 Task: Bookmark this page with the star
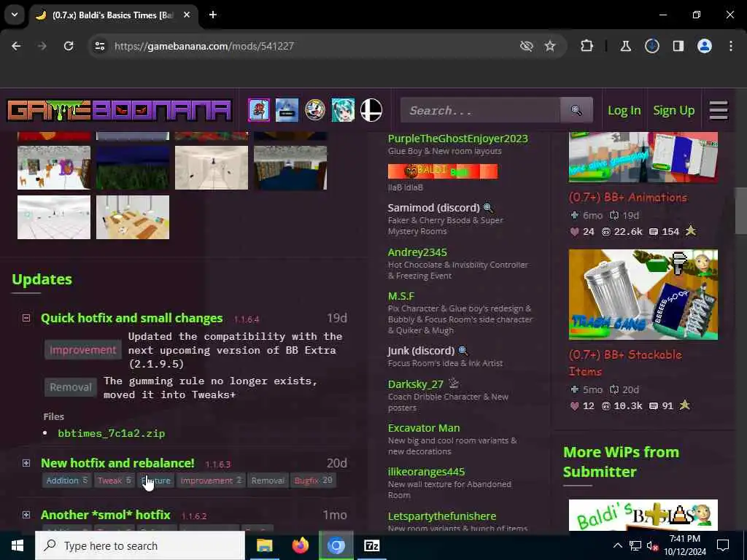[550, 46]
